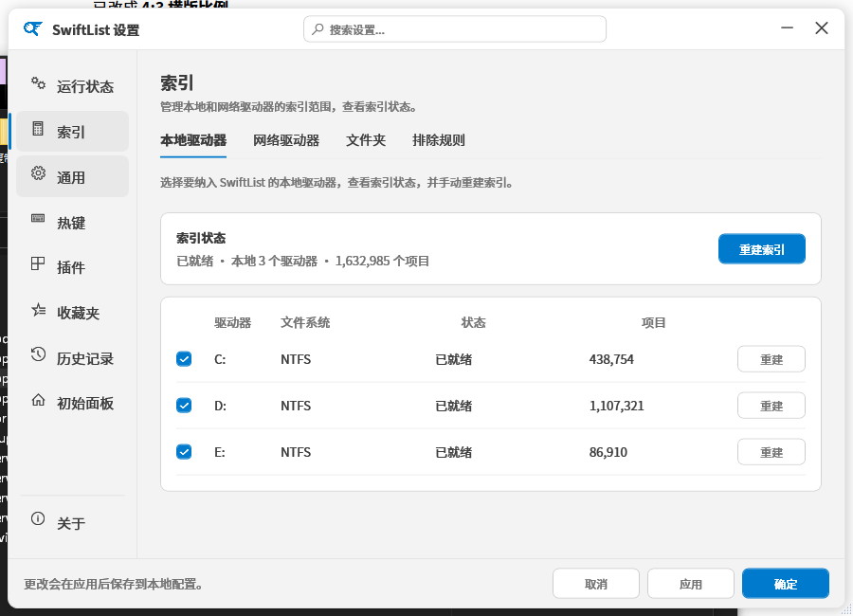Go to 通用 settings page
This screenshot has height=616, width=853.
tap(72, 177)
